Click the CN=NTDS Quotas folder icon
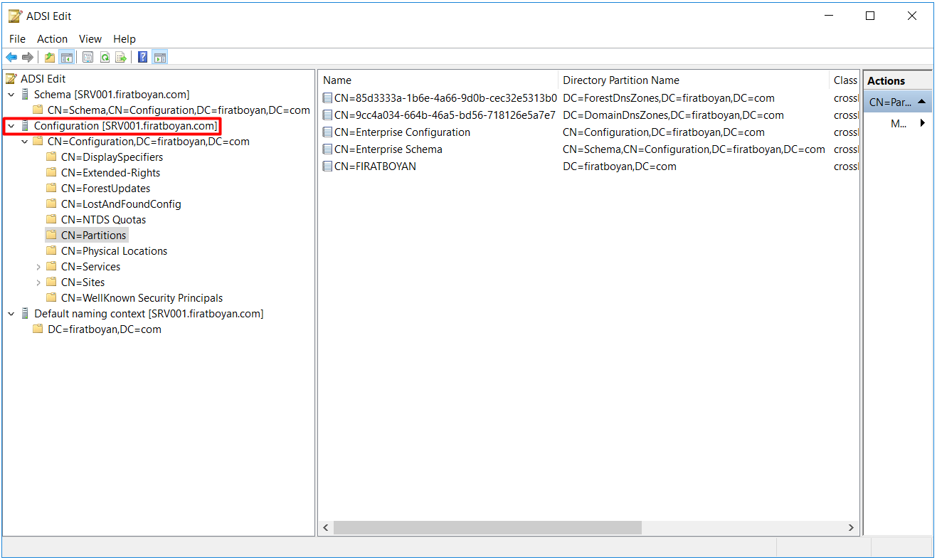937x560 pixels. [x=51, y=220]
